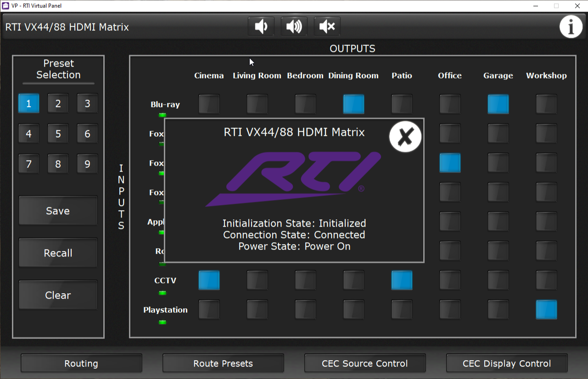Select preset number 8
Viewport: 588px width, 379px height.
pos(58,164)
